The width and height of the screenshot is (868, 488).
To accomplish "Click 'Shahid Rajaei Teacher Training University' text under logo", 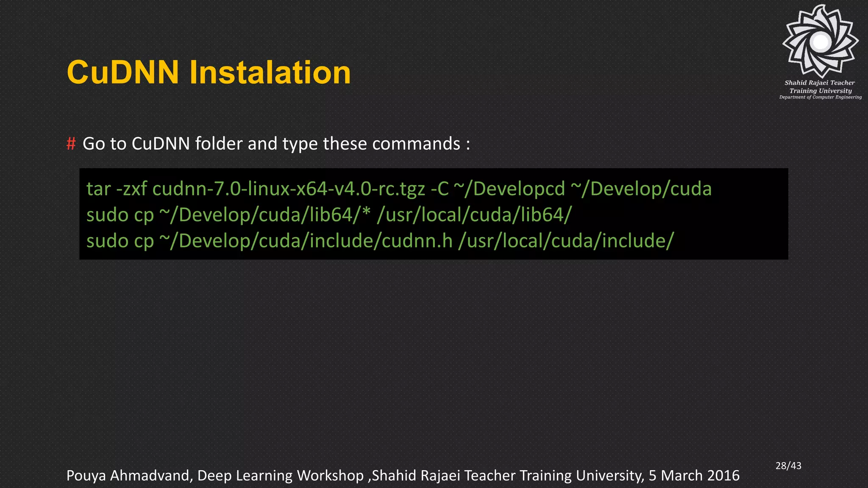I will coord(820,86).
